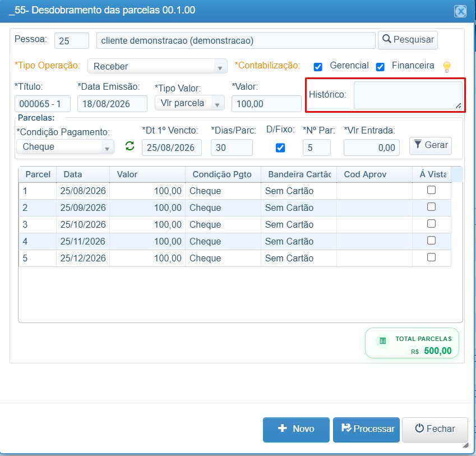Click the Condição Pgto column header

[223, 174]
